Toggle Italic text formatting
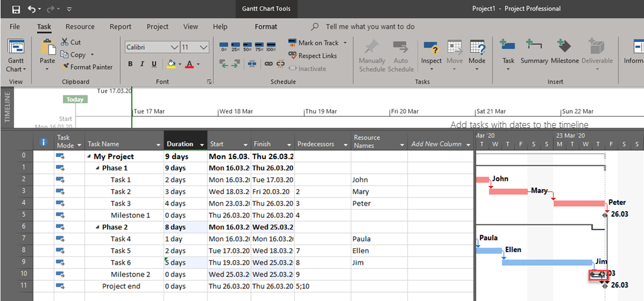This screenshot has height=301, width=644. coord(142,64)
